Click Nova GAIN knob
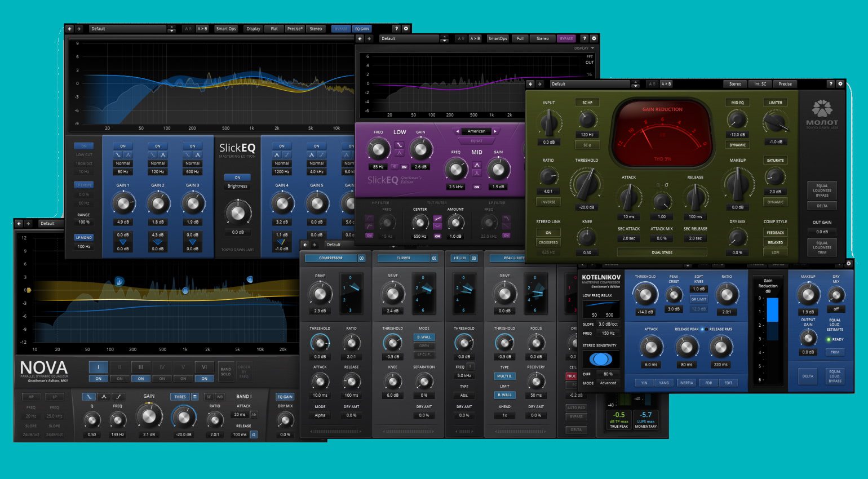Image resolution: width=868 pixels, height=479 pixels. point(149,416)
